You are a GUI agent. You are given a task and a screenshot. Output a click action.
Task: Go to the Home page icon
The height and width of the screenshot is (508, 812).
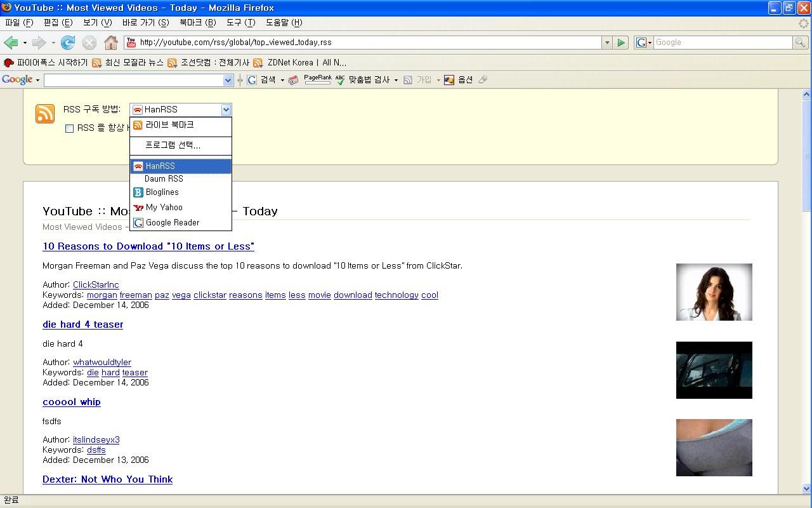click(x=111, y=43)
